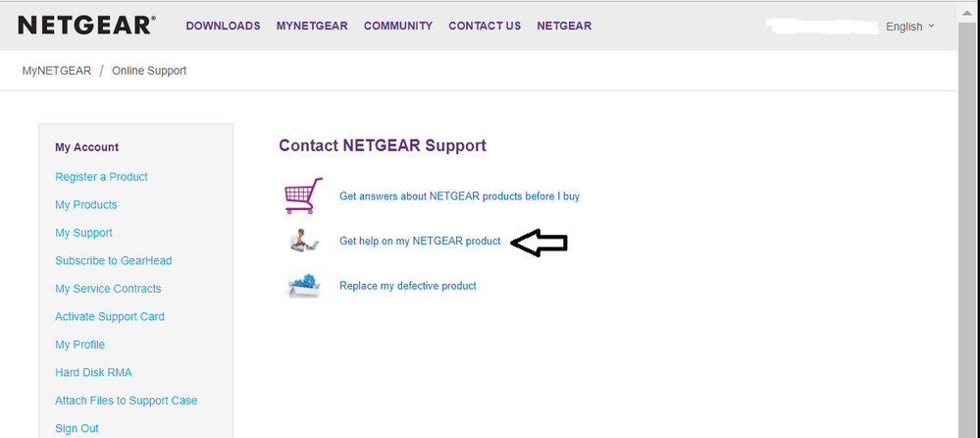Click Get answers about NETGEAR products before I buy
This screenshot has width=980, height=438.
click(x=459, y=196)
